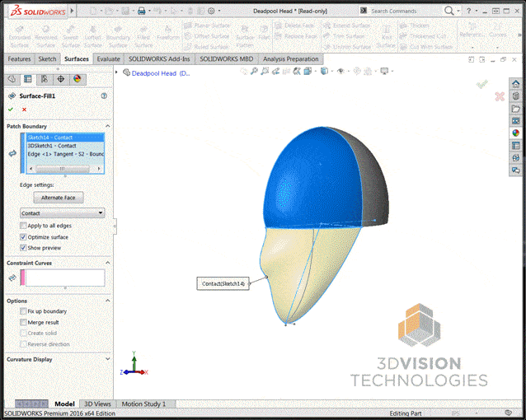Open the Display Style icon
The height and width of the screenshot is (420, 526).
coord(324,71)
